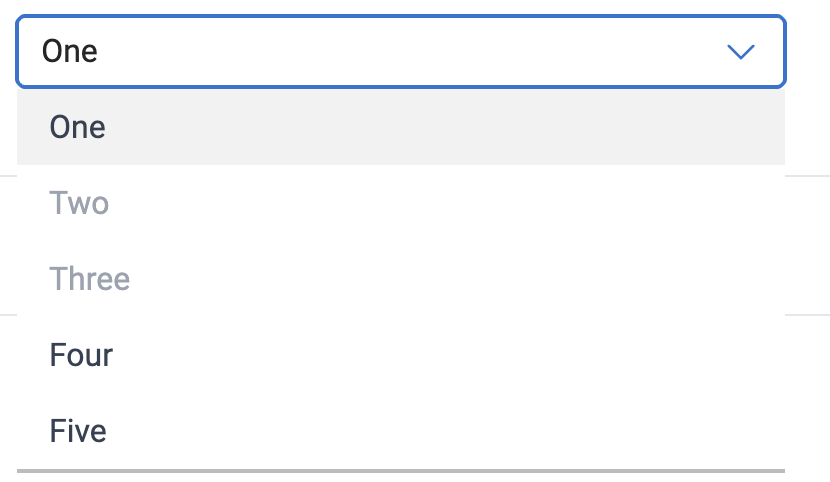Select the "Four" option
Screen dimensions: 830x482
click(x=82, y=355)
